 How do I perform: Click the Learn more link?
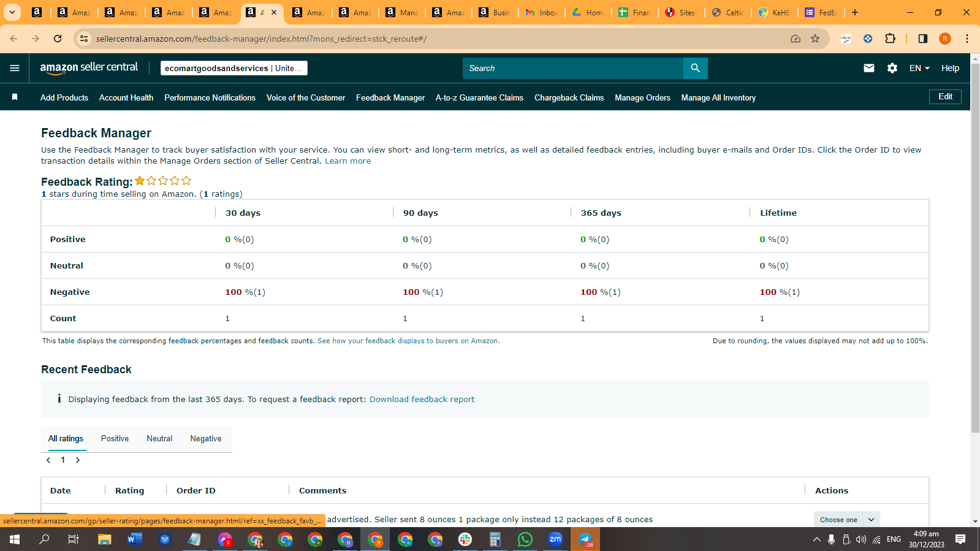[x=348, y=161]
